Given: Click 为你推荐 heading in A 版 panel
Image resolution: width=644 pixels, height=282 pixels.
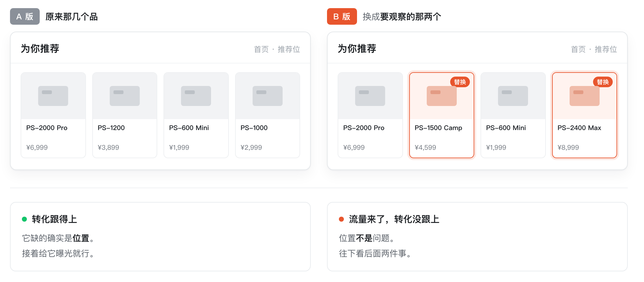Looking at the screenshot, I should (x=40, y=48).
